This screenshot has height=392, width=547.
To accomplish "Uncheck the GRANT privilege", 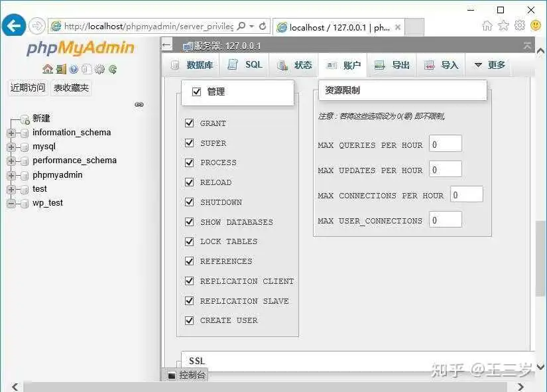I will [189, 123].
